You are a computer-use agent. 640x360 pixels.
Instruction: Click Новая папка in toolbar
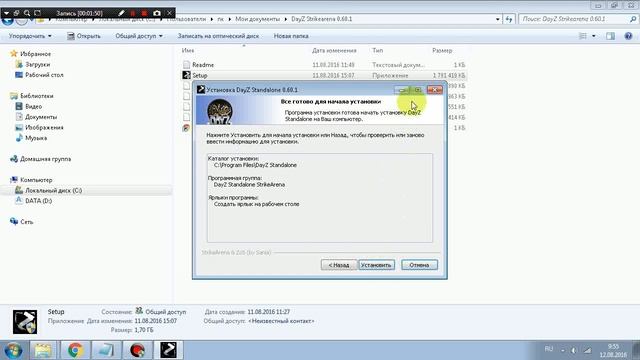[x=291, y=36]
